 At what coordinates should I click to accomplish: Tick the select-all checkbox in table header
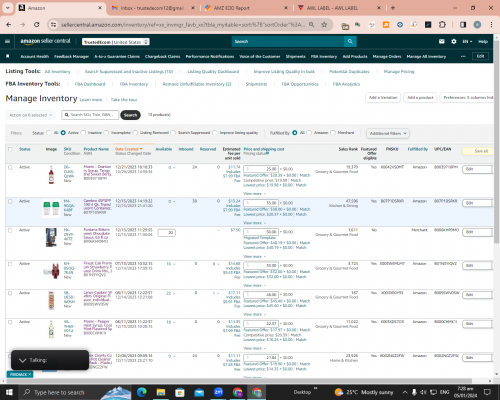(10, 149)
